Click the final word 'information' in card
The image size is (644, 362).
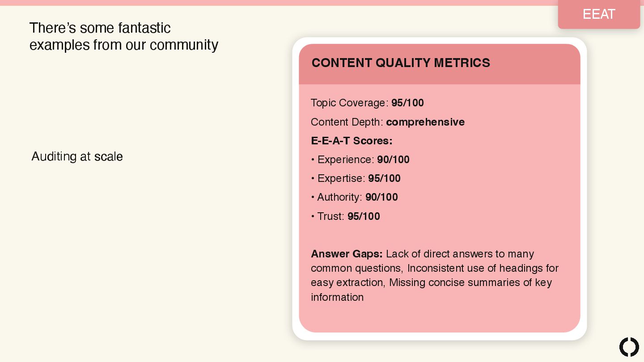tap(337, 297)
